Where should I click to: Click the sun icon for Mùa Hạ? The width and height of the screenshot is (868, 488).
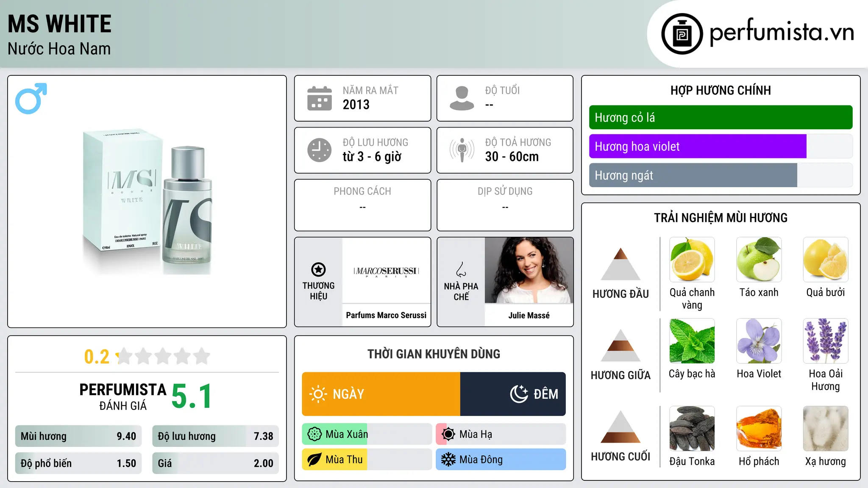448,434
